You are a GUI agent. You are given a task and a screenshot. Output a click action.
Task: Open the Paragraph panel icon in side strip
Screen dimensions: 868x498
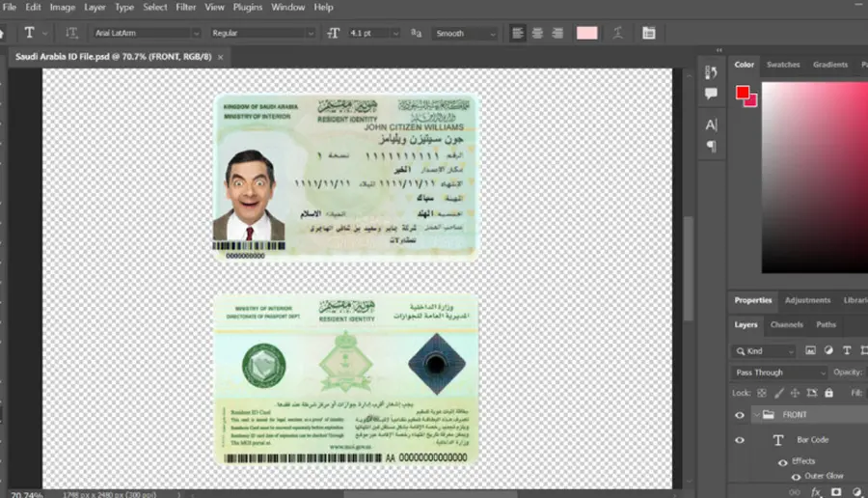[711, 147]
